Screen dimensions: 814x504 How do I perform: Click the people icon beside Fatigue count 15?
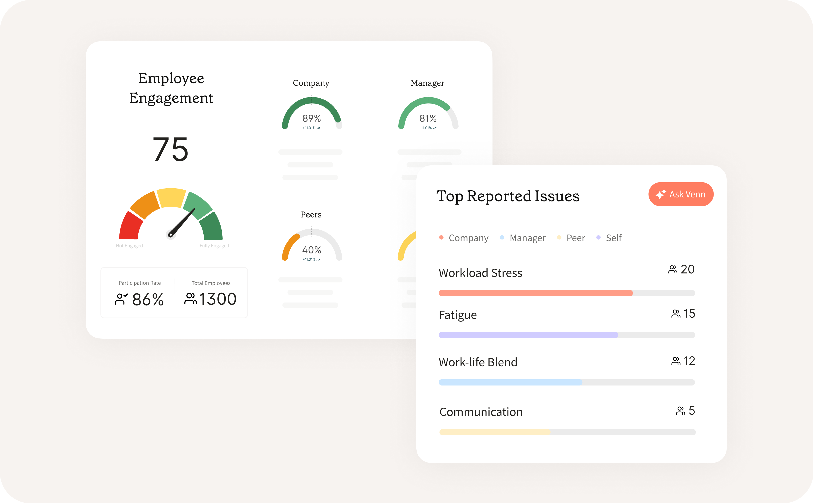pyautogui.click(x=676, y=314)
